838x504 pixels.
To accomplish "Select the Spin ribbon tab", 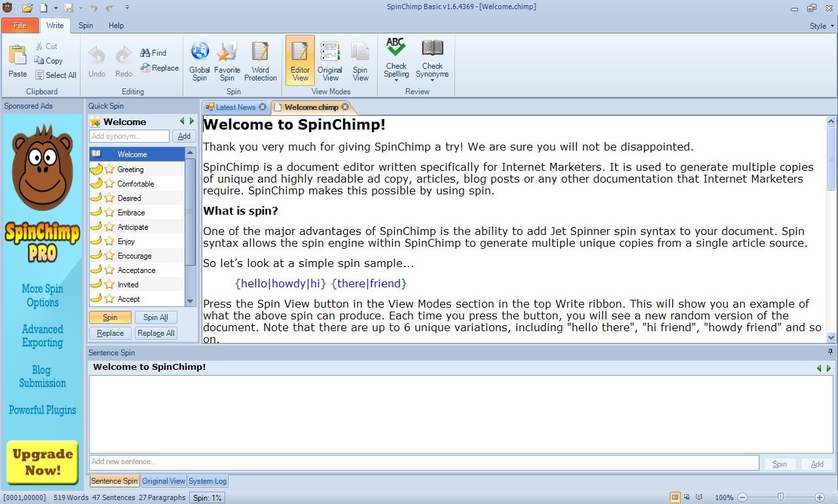I will point(86,26).
